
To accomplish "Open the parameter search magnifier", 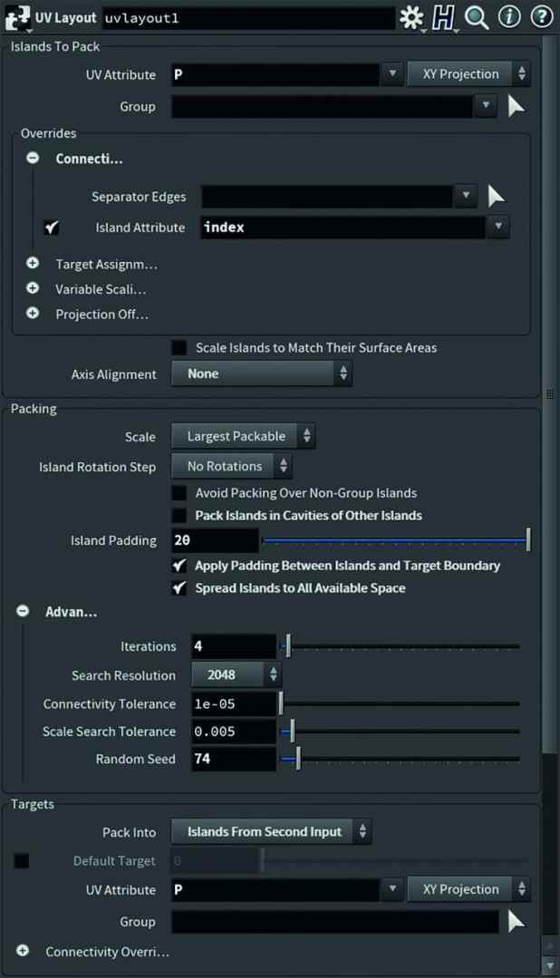I will (476, 16).
